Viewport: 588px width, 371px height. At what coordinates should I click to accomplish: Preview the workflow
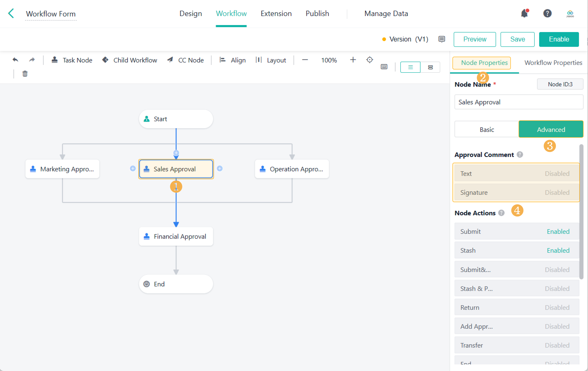pos(474,39)
